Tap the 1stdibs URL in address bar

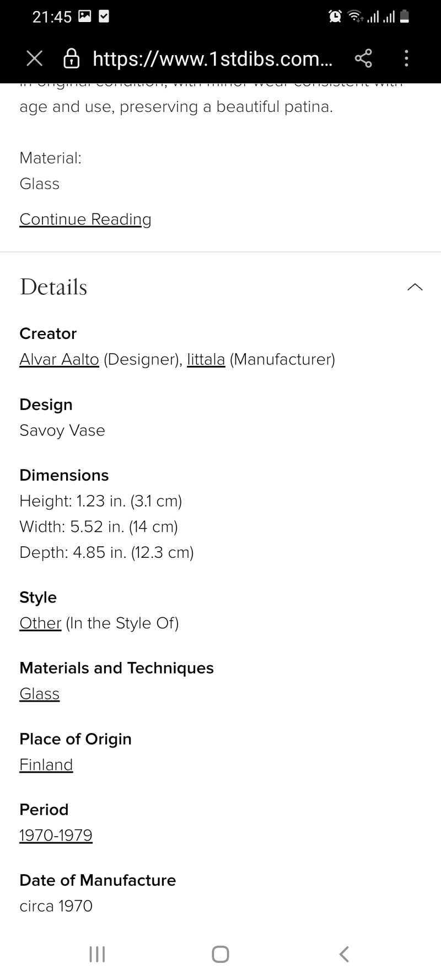point(213,58)
